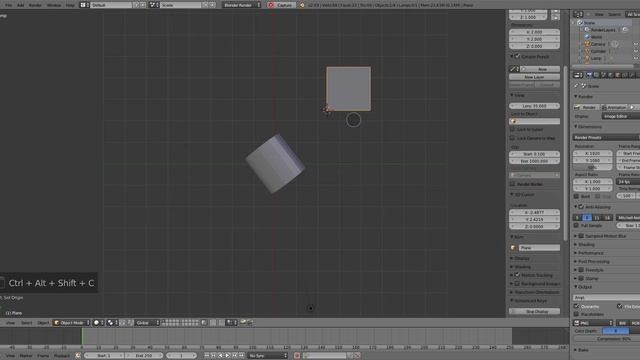This screenshot has width=640, height=360.
Task: Open the Image Editor display dropdown
Action: [620, 116]
